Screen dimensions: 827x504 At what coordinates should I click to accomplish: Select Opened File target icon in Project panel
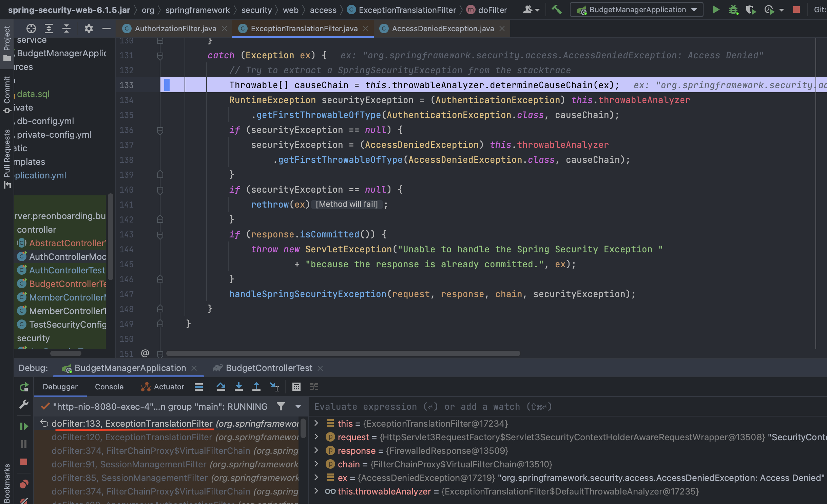pyautogui.click(x=31, y=28)
